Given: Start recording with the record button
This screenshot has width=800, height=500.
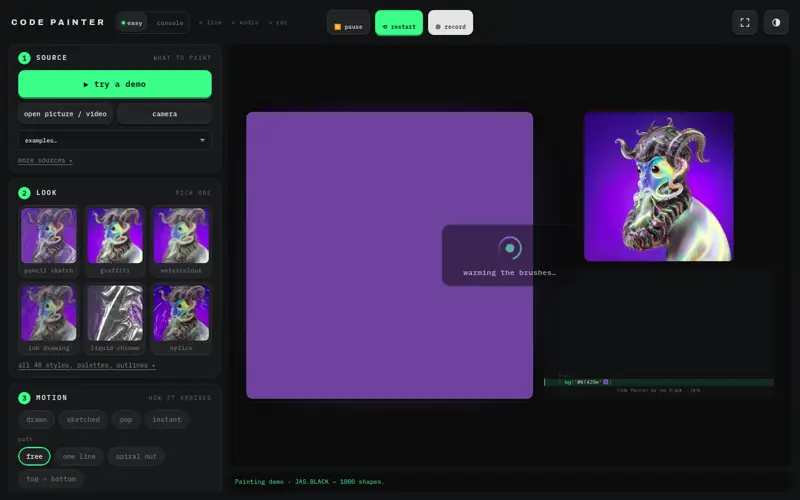Looking at the screenshot, I should (451, 23).
